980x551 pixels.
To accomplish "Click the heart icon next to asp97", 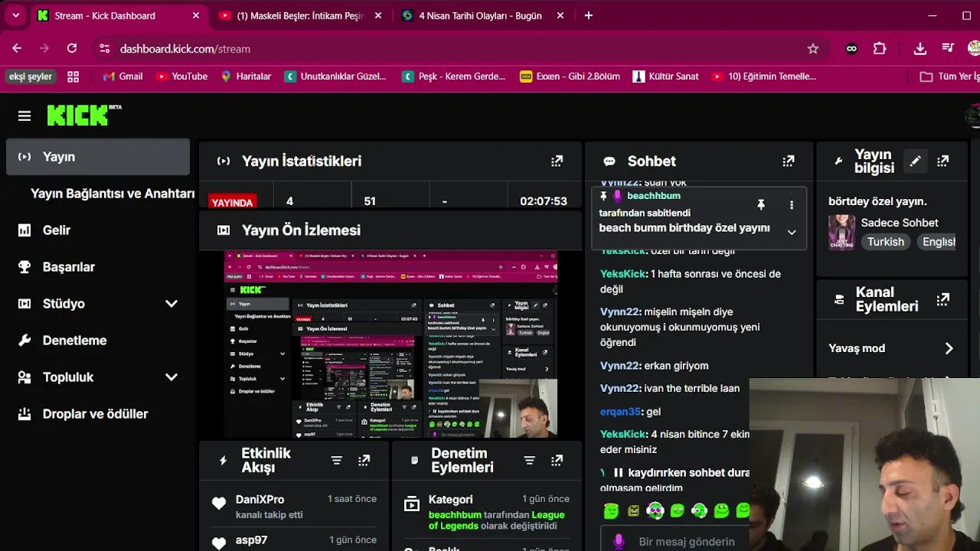I will point(219,543).
